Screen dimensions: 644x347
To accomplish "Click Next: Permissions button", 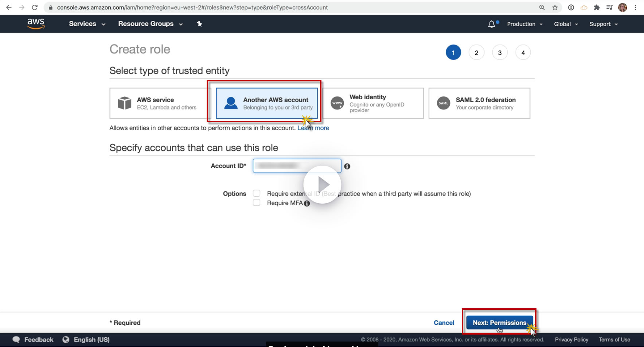I will coord(500,323).
